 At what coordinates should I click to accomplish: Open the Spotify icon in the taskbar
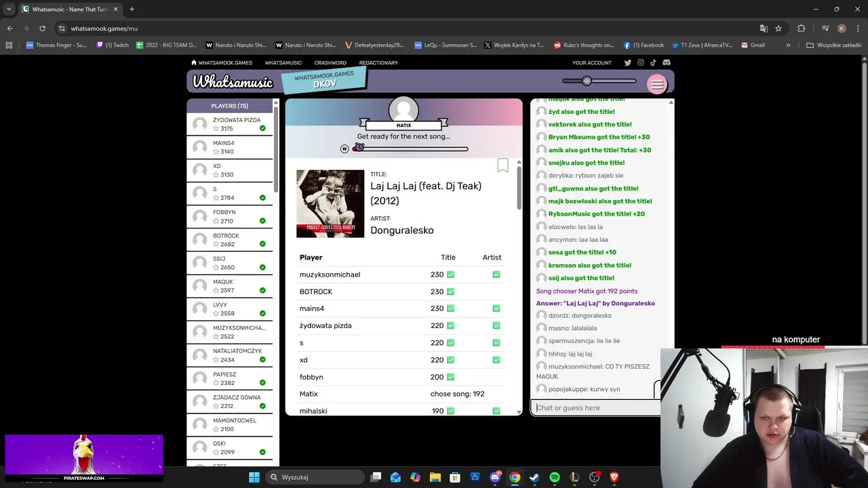pyautogui.click(x=554, y=477)
